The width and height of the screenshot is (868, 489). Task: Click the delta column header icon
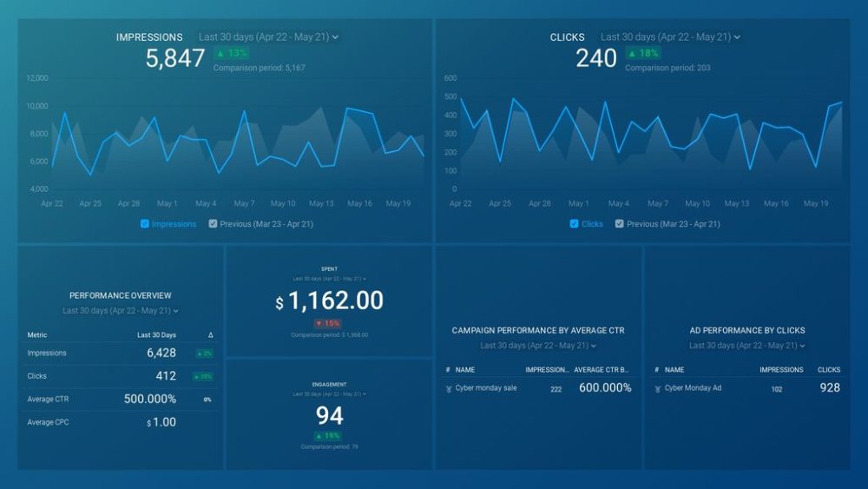click(210, 335)
